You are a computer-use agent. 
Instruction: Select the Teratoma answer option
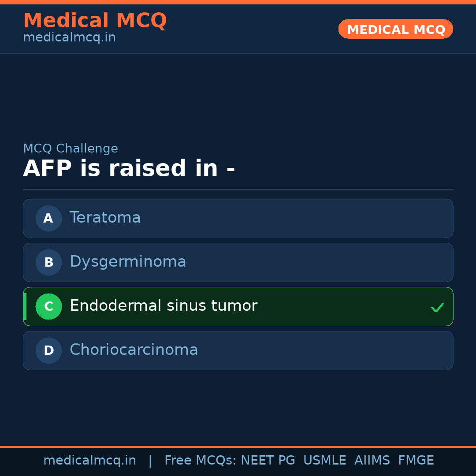238,218
